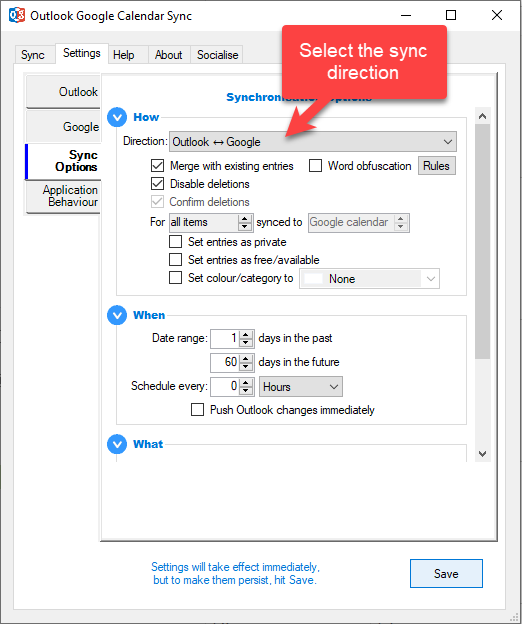Enable Word obfuscation checkbox
The image size is (522, 624).
click(x=316, y=166)
